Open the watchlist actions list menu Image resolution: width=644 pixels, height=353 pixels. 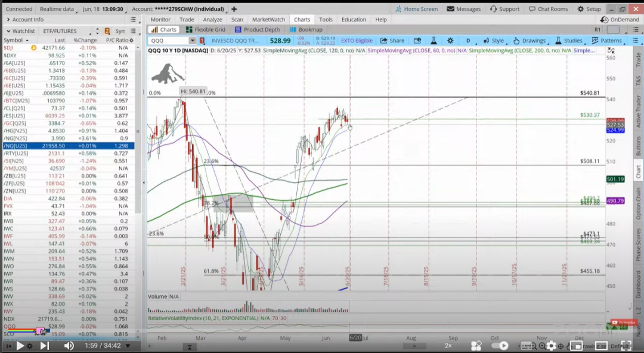pos(133,31)
